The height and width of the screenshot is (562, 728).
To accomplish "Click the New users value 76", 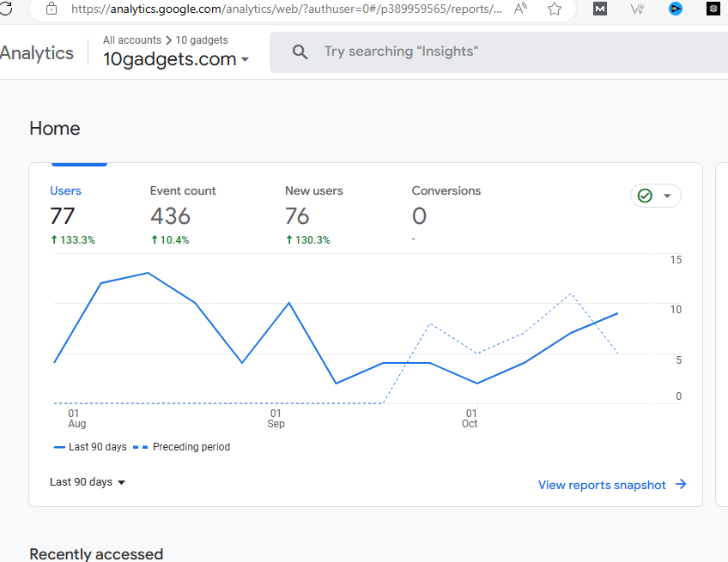I will click(297, 216).
